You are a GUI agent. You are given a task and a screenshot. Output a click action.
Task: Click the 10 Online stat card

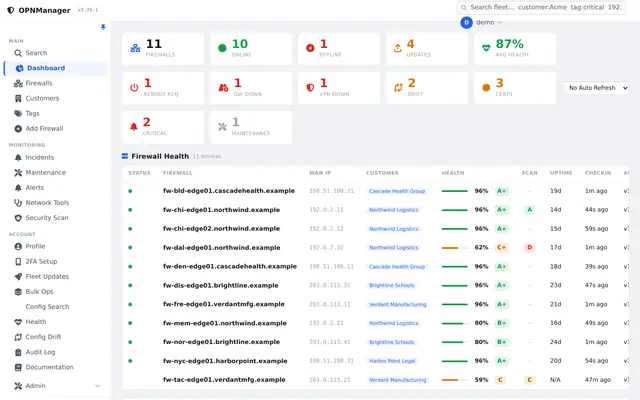(251, 49)
